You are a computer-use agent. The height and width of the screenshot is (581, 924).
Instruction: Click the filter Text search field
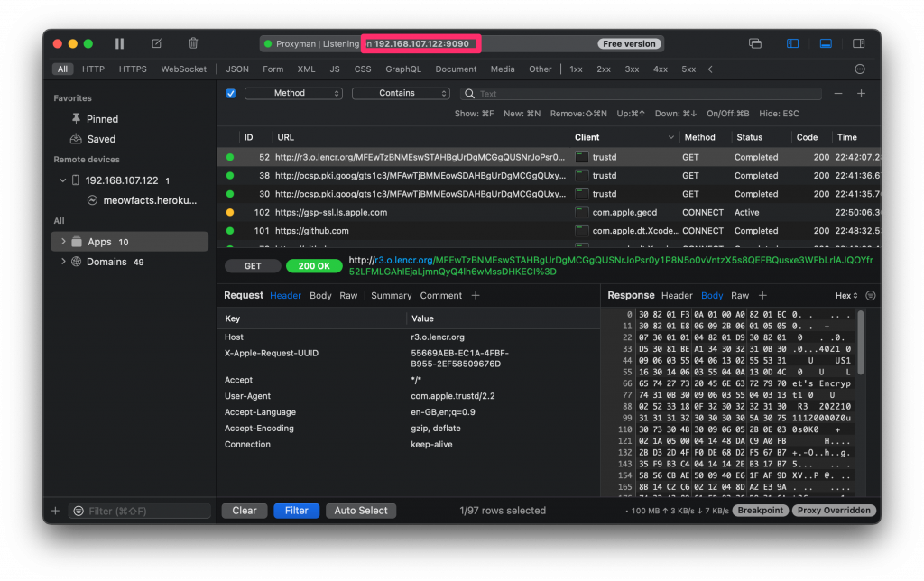tap(642, 94)
